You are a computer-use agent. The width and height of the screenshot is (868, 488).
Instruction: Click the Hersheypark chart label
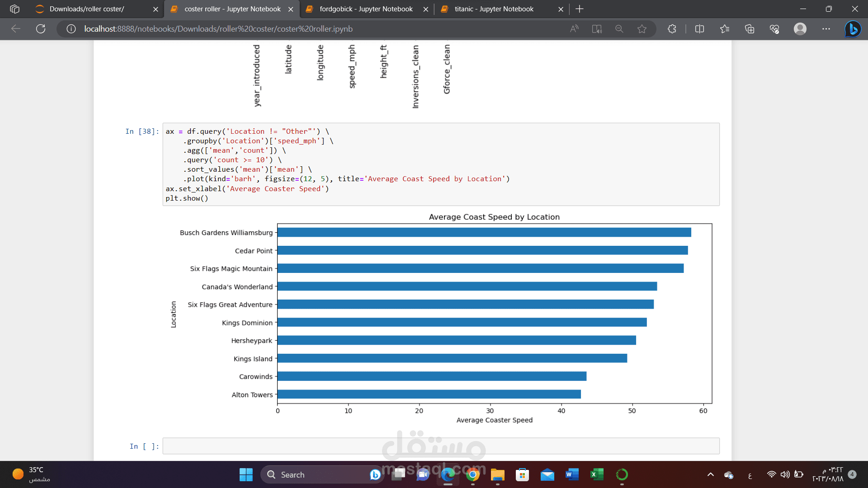(x=252, y=341)
